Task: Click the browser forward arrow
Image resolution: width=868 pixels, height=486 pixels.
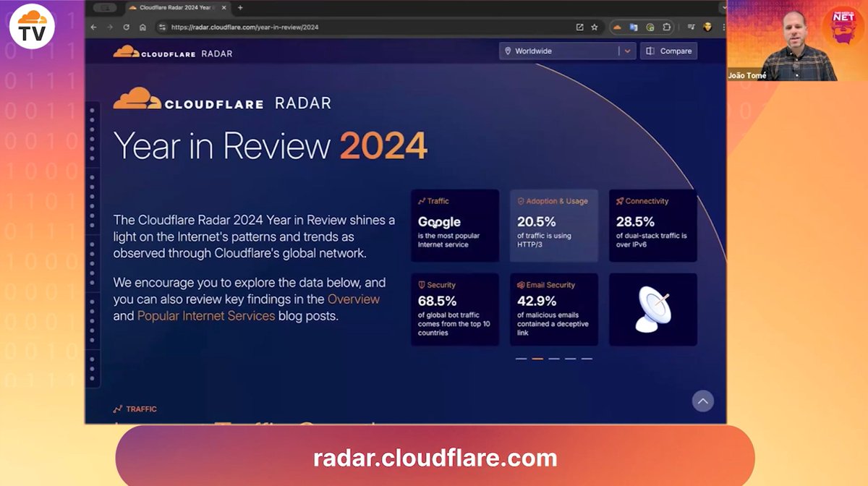Action: click(110, 27)
